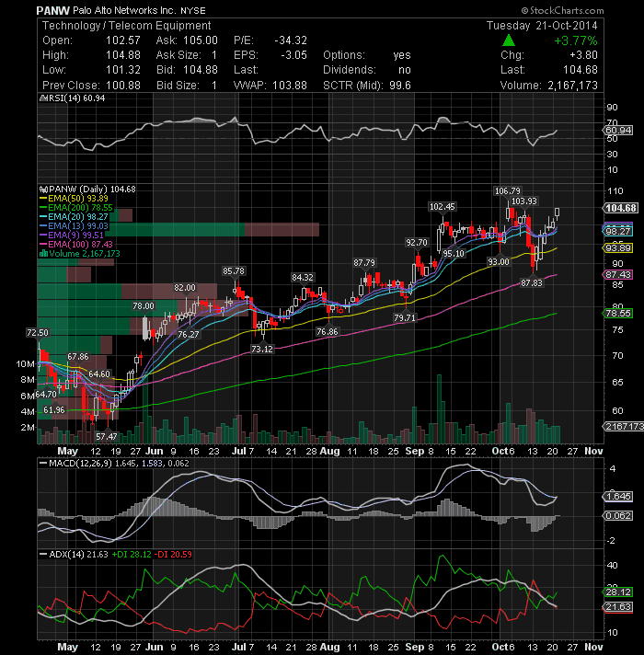Click the 92.70 price annotation
Viewport: 644px width, 655px height.
pos(417,242)
